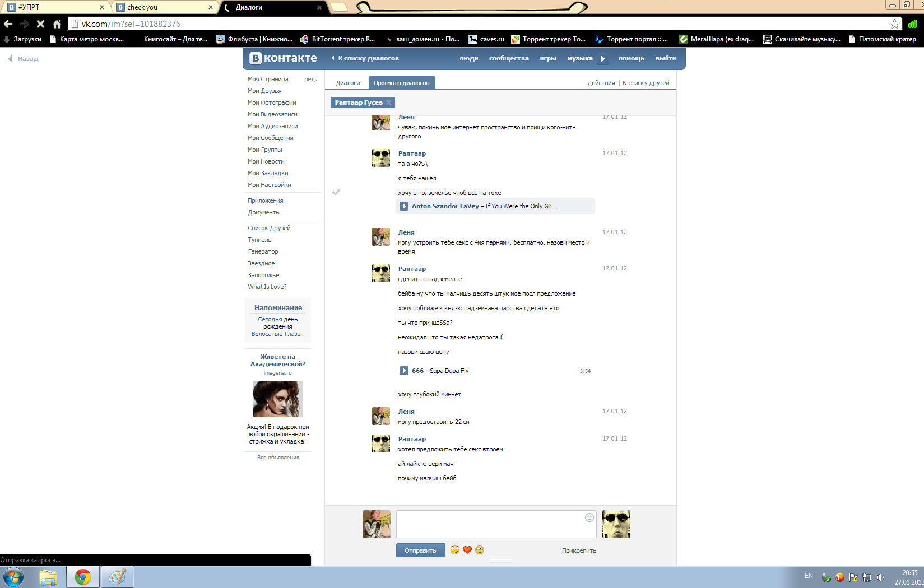Open the browser home page
The image size is (924, 588).
(x=57, y=24)
